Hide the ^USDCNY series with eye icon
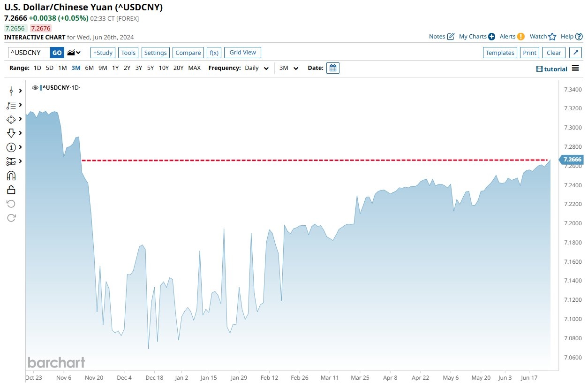Viewport: 588px width, 390px height. 35,88
